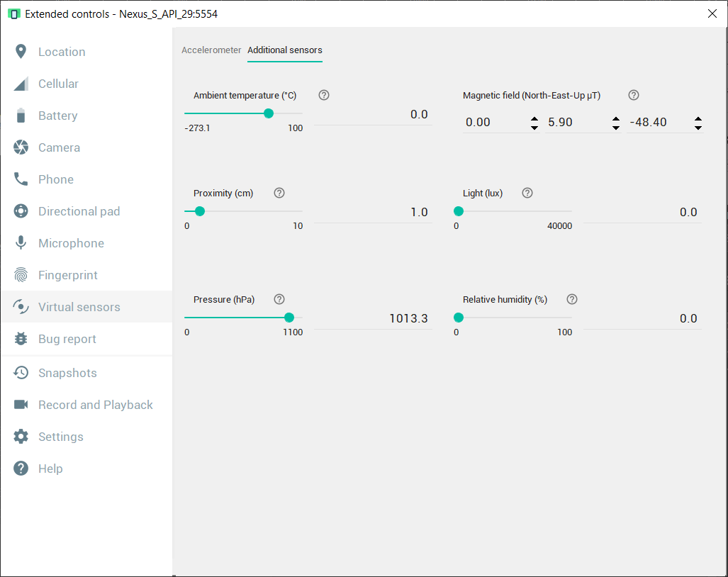This screenshot has height=577, width=728.
Task: Click the Pressure slider handle
Action: point(289,318)
